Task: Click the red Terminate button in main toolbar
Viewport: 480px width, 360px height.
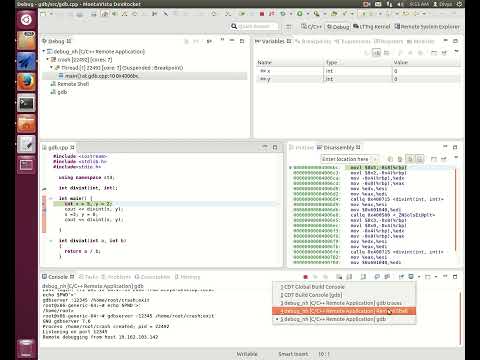Action: [x=262, y=14]
